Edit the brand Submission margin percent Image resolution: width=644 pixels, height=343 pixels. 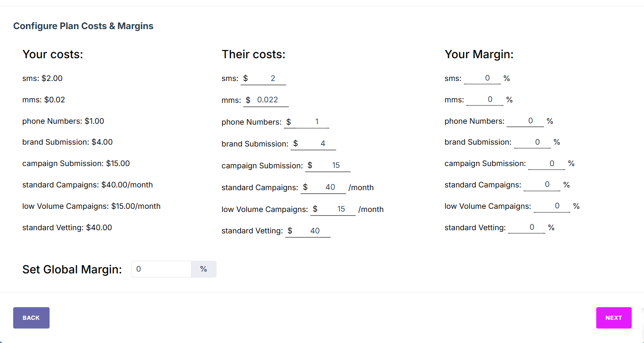pos(532,142)
